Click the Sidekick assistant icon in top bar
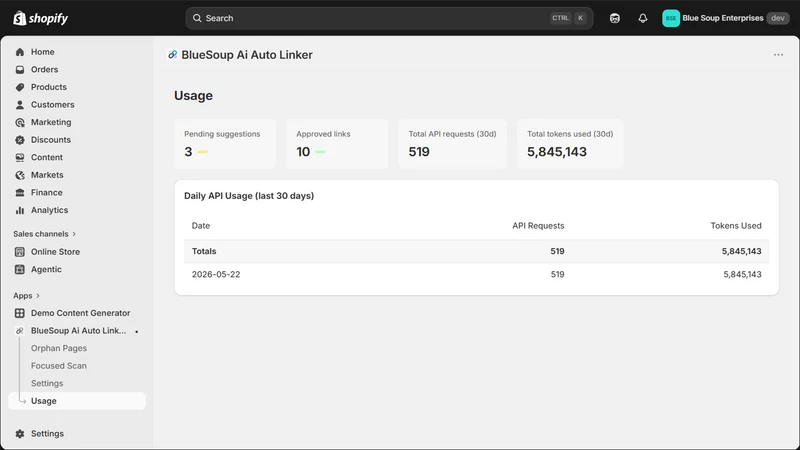 (614, 18)
